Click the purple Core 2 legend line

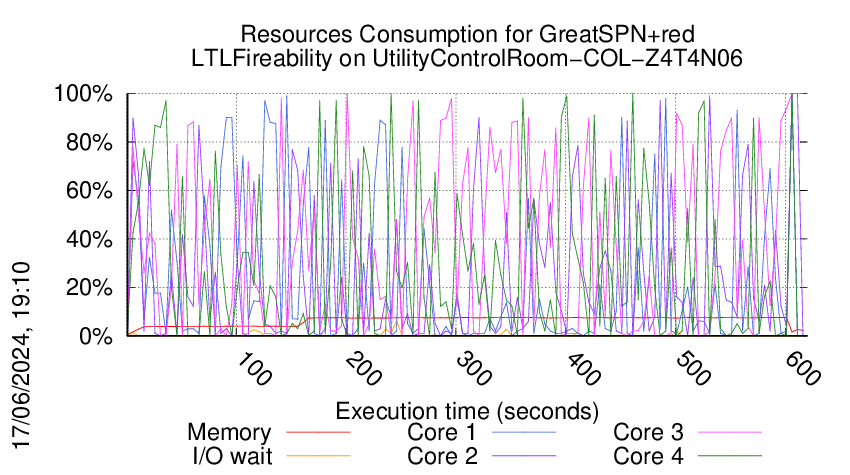coord(524,456)
